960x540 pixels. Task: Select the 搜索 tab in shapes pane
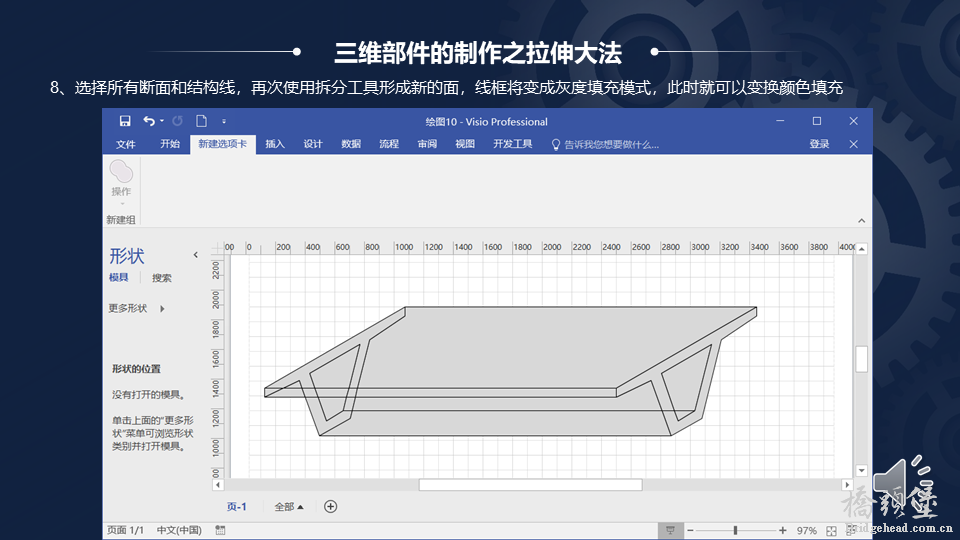coord(162,278)
